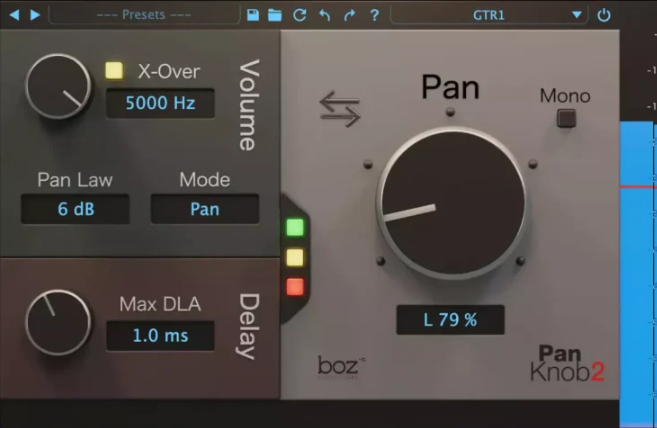Toggle the Mono button
Viewport: 657px width, 428px height.
pyautogui.click(x=566, y=118)
